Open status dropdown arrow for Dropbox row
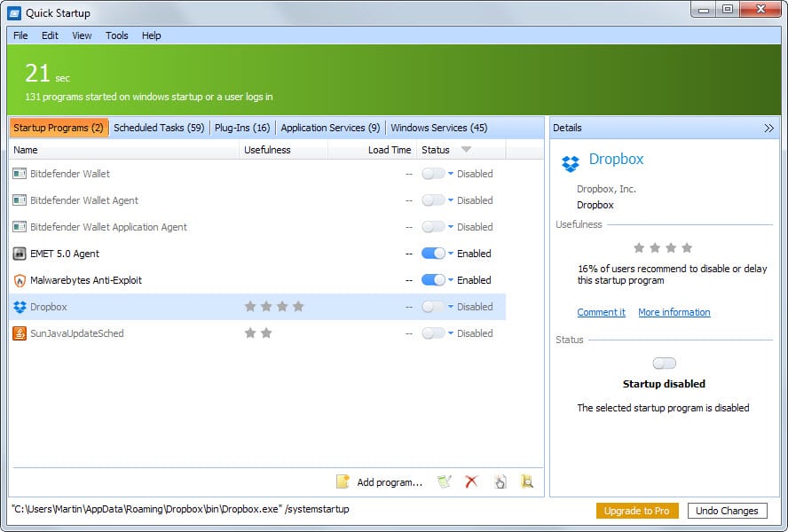This screenshot has width=788, height=532. point(451,307)
